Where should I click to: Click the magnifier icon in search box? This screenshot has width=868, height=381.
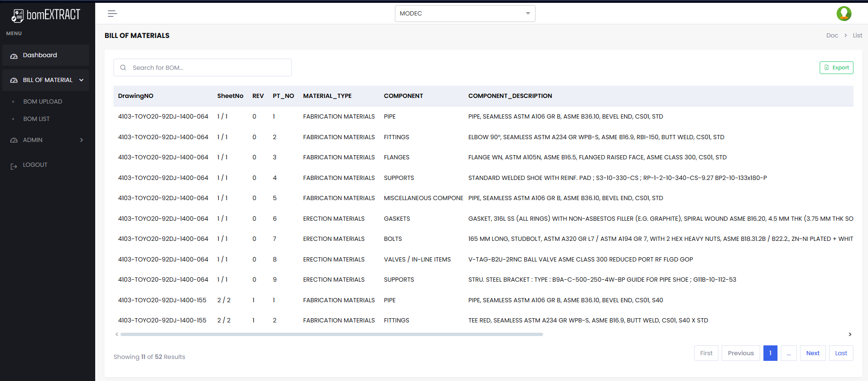pos(123,67)
